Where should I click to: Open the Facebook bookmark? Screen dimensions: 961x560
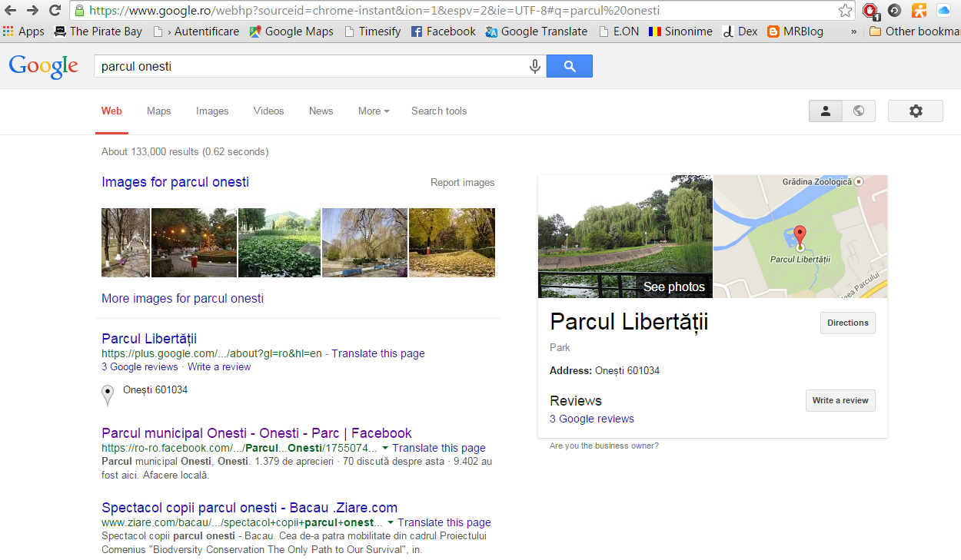(444, 31)
